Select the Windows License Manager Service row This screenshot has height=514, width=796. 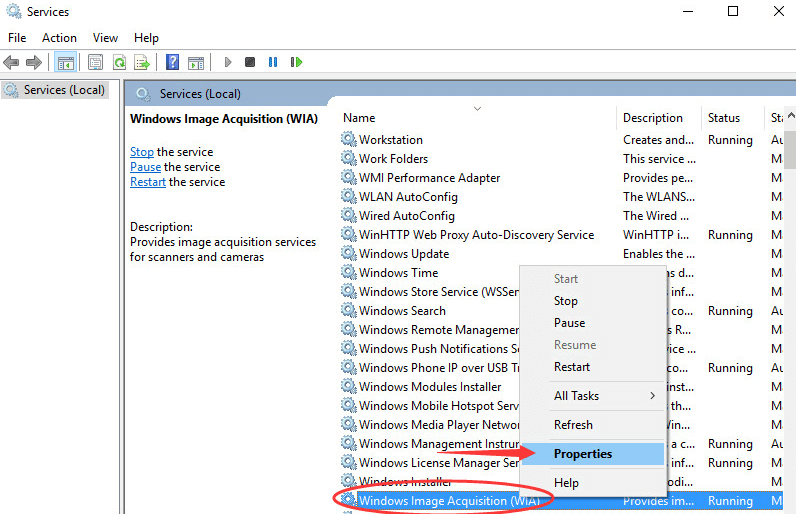tap(429, 462)
